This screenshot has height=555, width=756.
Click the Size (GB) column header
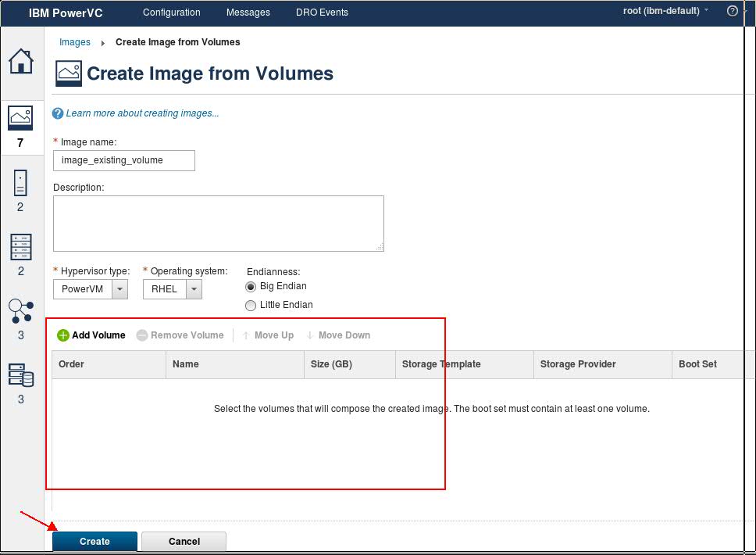point(350,364)
